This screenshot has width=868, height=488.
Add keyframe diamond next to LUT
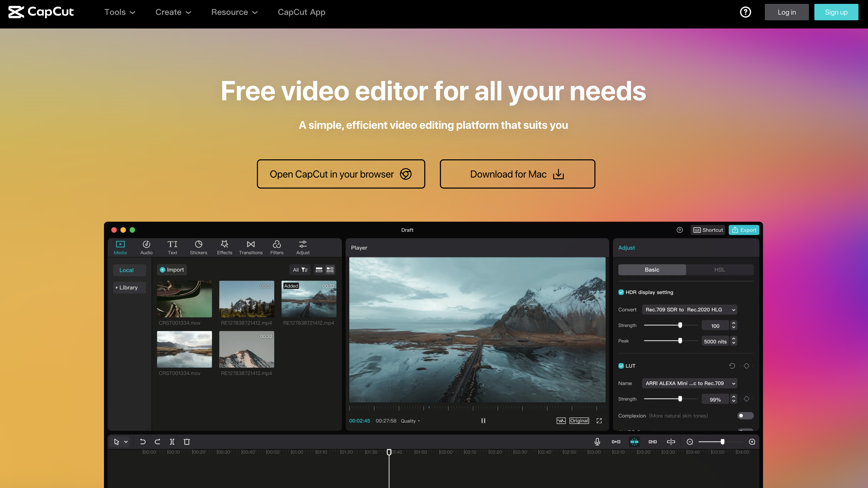coord(746,366)
